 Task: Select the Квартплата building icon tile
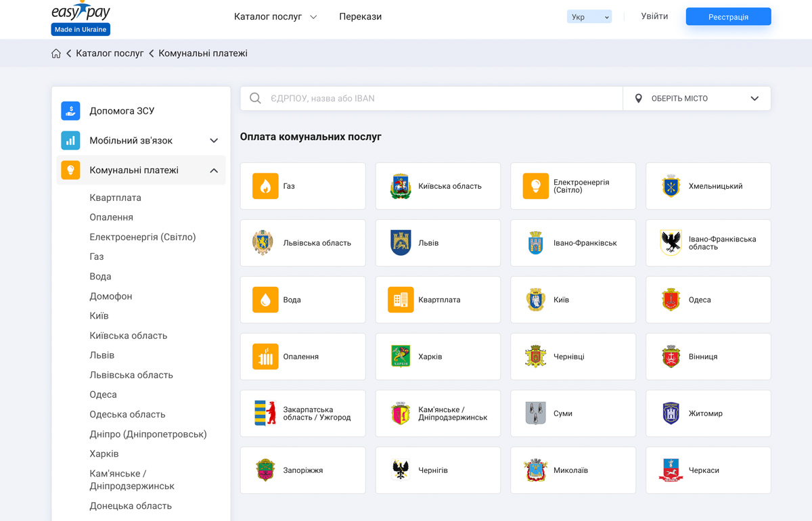point(400,300)
